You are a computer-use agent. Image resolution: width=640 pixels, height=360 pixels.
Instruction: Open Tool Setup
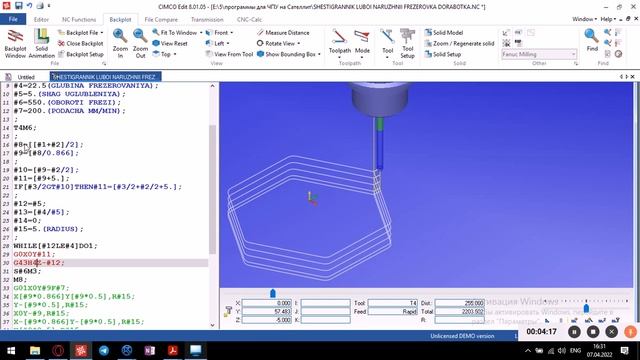pos(407,44)
